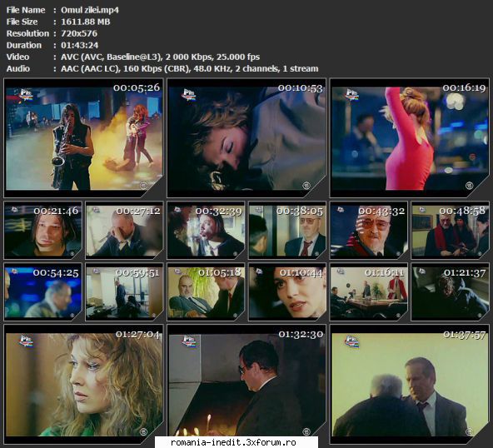Select the frame at 00:21:46

click(x=42, y=231)
